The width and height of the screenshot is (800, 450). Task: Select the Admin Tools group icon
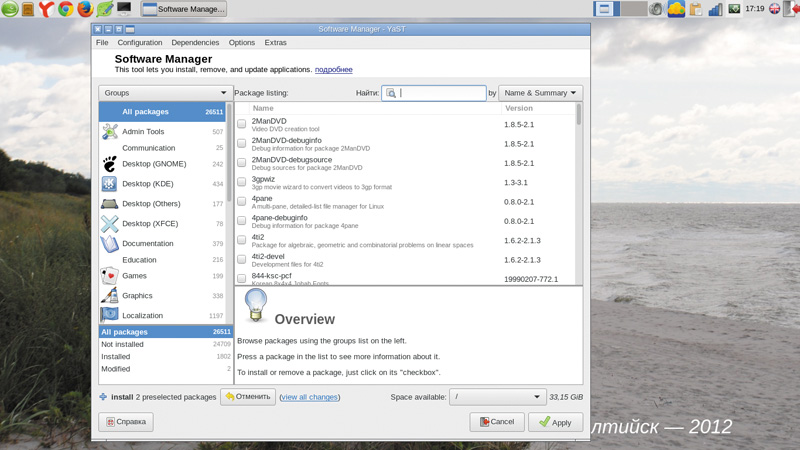pos(109,132)
